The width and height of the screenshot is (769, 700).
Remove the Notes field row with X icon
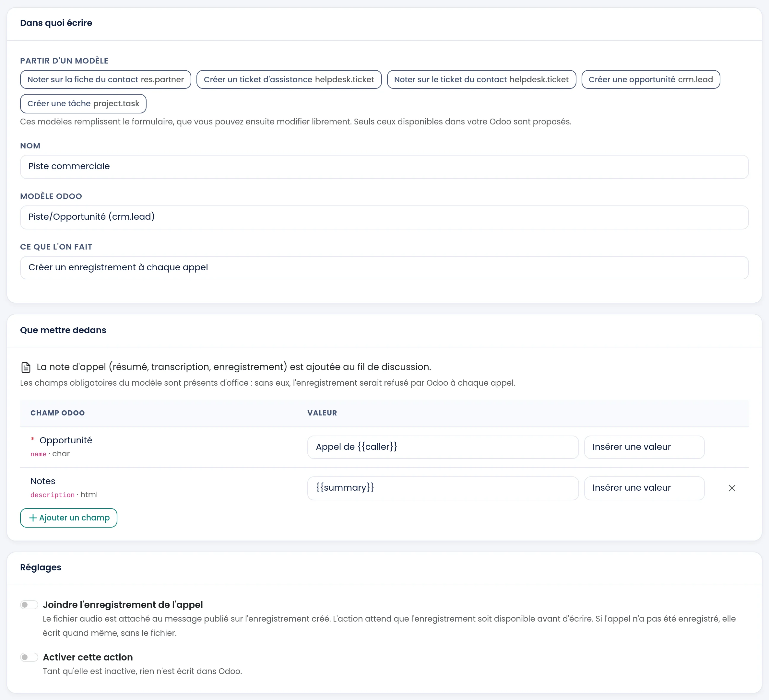[732, 488]
